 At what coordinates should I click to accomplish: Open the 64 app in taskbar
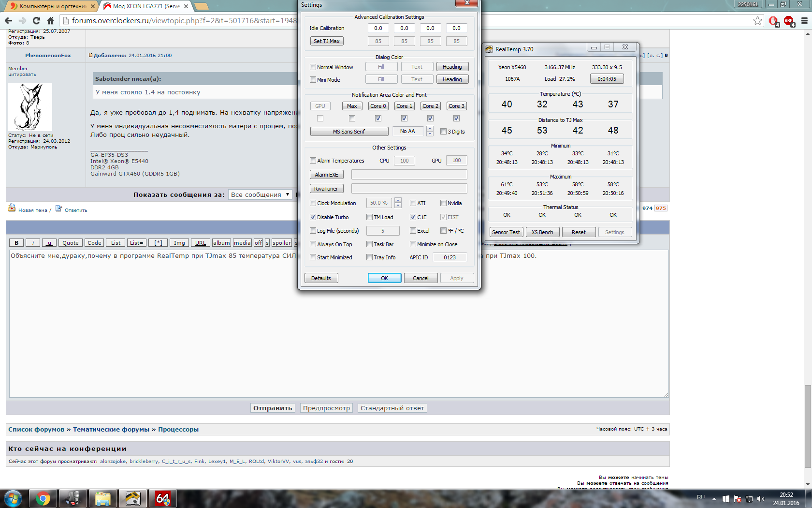click(163, 498)
